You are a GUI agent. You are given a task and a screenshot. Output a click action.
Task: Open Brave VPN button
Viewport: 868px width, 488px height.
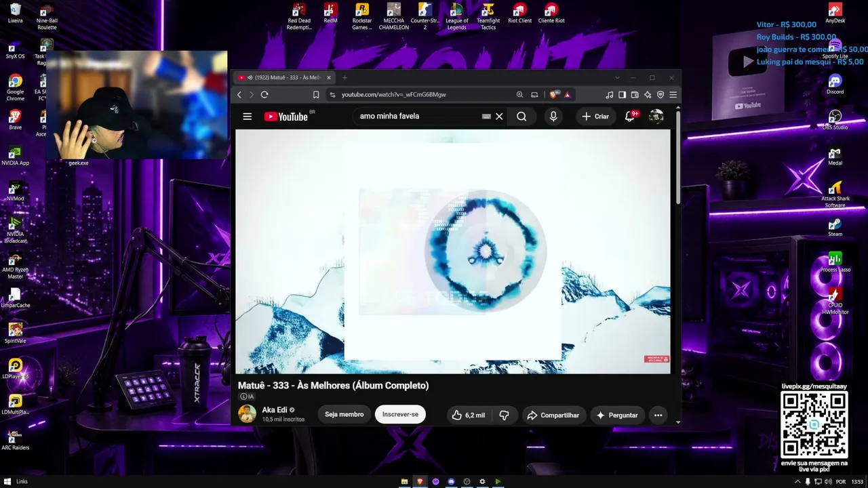coord(660,95)
